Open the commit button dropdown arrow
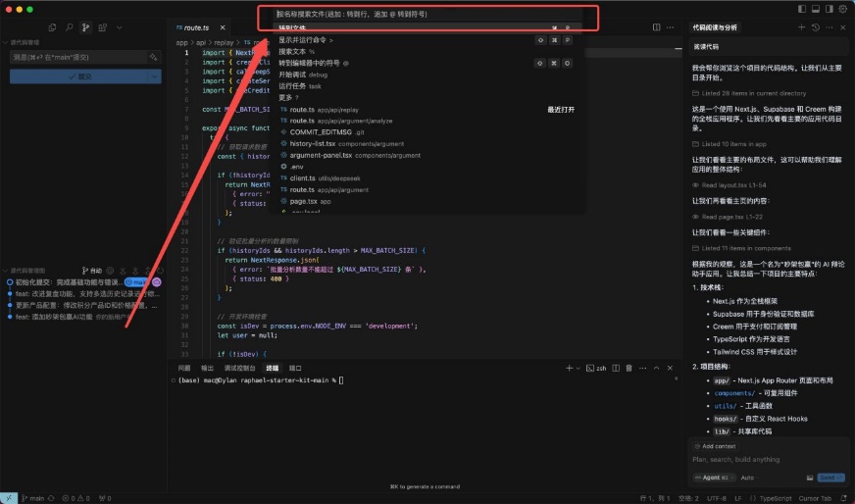This screenshot has height=504, width=855. tap(154, 76)
